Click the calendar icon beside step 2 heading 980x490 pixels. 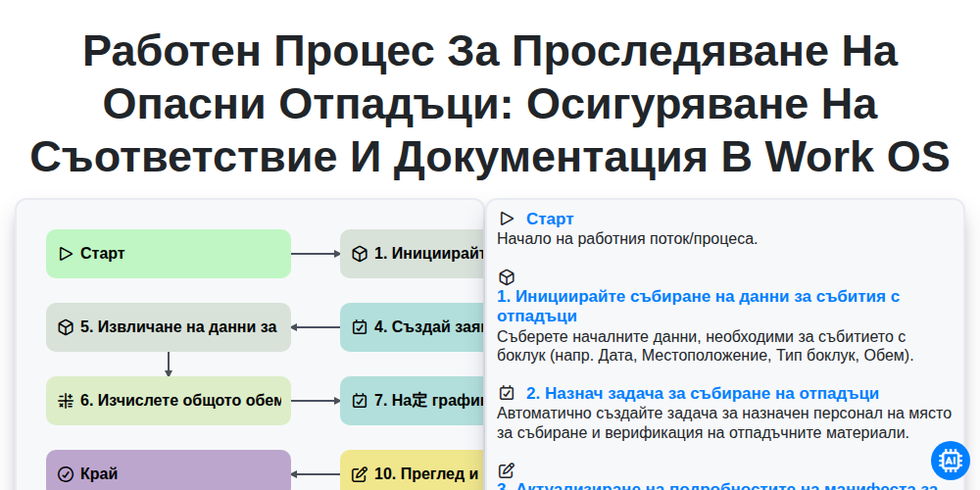click(x=507, y=393)
